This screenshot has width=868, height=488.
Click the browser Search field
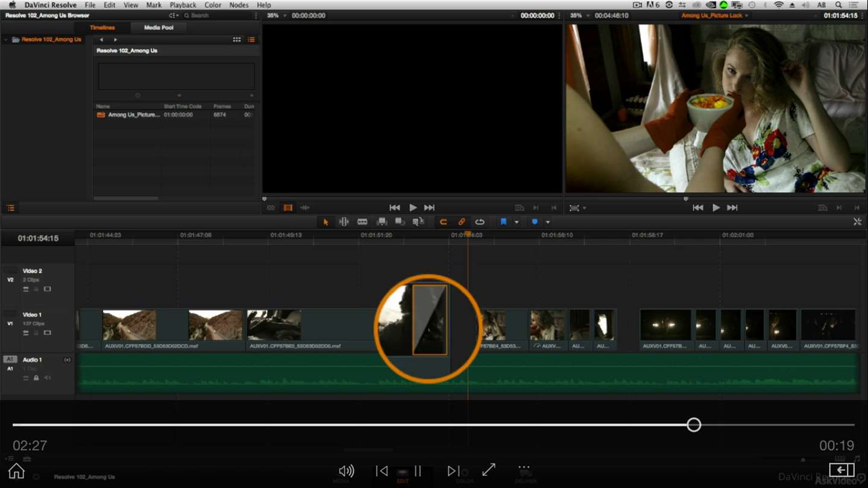[x=217, y=16]
